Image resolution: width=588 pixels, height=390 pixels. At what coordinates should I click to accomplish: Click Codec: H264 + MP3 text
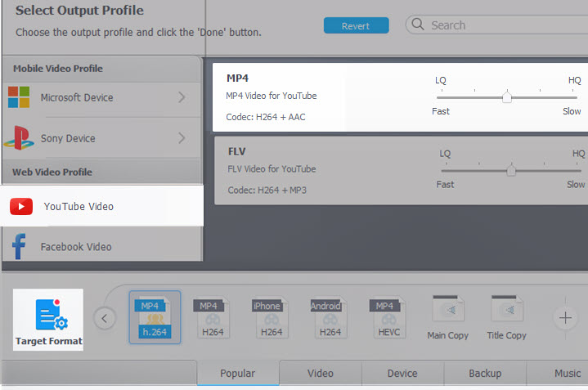point(267,191)
